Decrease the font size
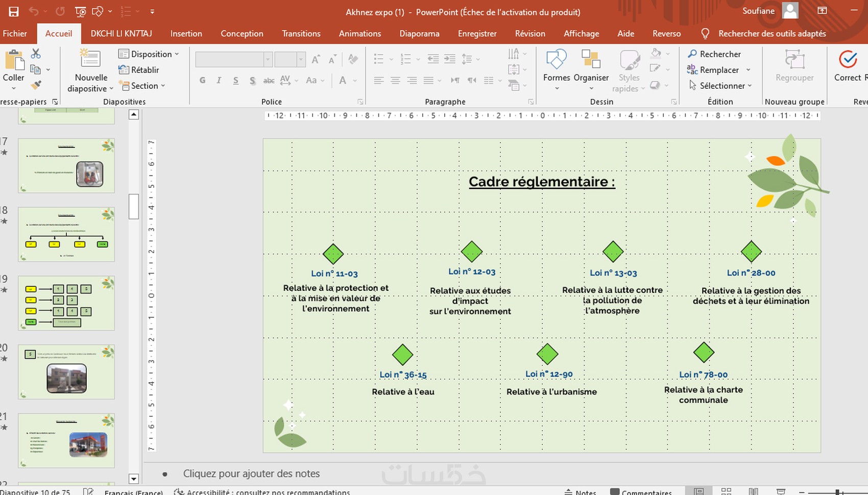The height and width of the screenshot is (495, 868). click(332, 60)
